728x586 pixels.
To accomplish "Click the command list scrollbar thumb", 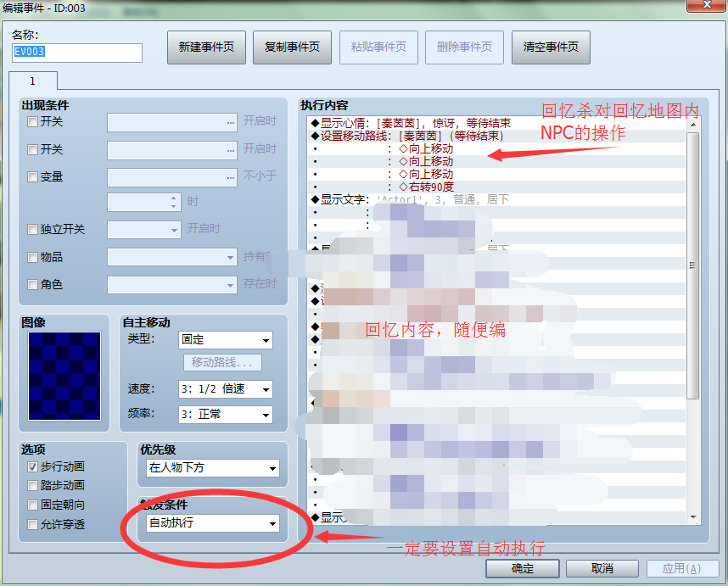I will coord(693,265).
